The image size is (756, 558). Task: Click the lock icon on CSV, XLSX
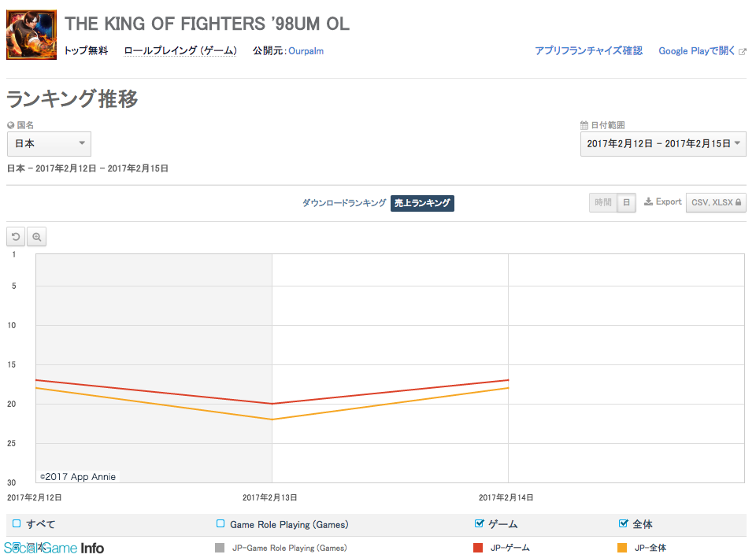pos(738,202)
